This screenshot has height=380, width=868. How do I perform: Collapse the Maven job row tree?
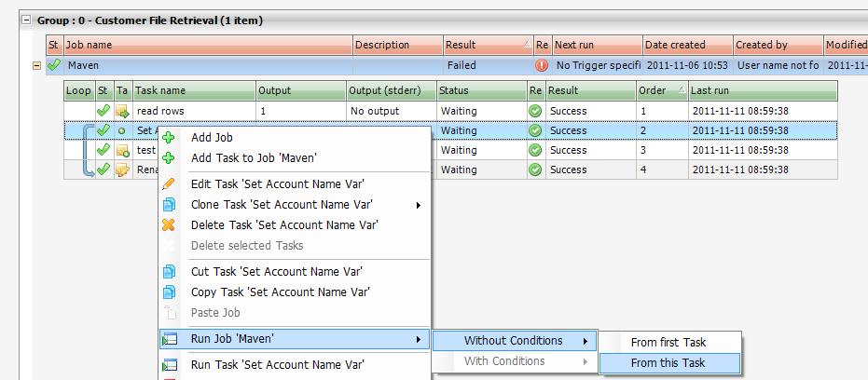pos(36,65)
